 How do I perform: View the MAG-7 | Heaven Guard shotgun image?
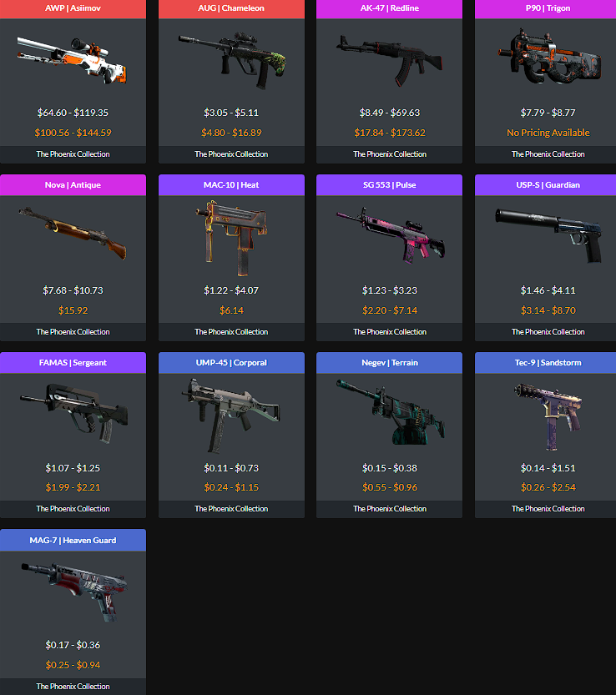[74, 592]
